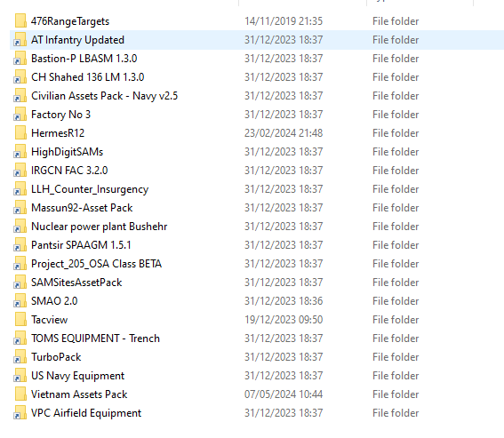Click the date in the SAMSitesAssetPack row
The width and height of the screenshot is (504, 438).
[x=284, y=283]
